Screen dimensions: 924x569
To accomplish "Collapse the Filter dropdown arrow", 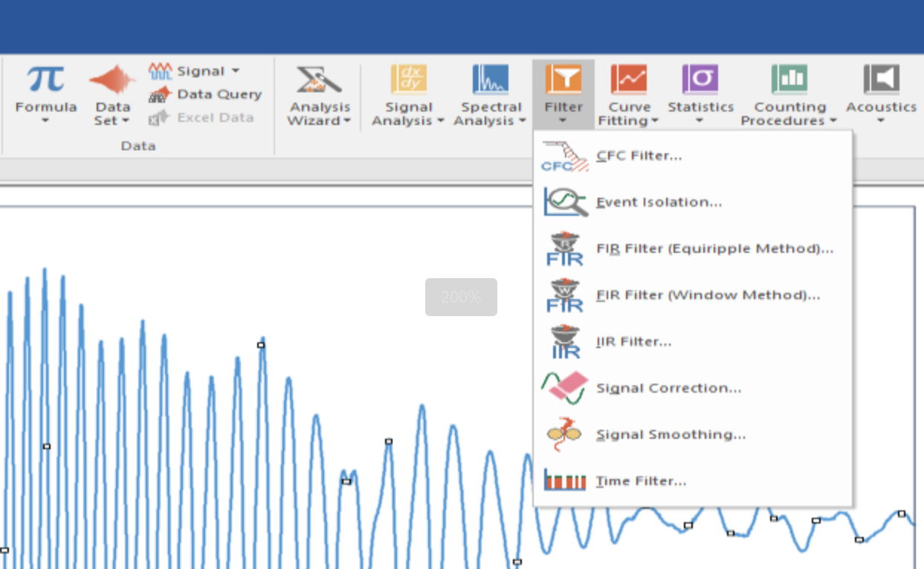I will (x=563, y=120).
